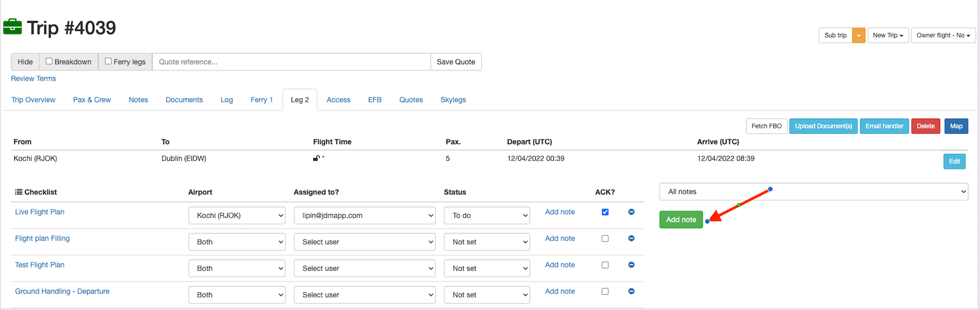Enable the Breakdown checkbox
Image resolution: width=980 pixels, height=310 pixels.
[49, 61]
